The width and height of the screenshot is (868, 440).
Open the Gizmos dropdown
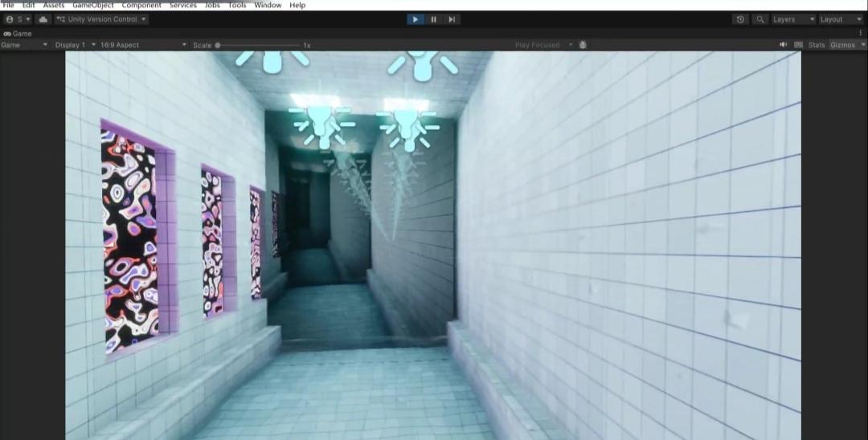point(847,45)
